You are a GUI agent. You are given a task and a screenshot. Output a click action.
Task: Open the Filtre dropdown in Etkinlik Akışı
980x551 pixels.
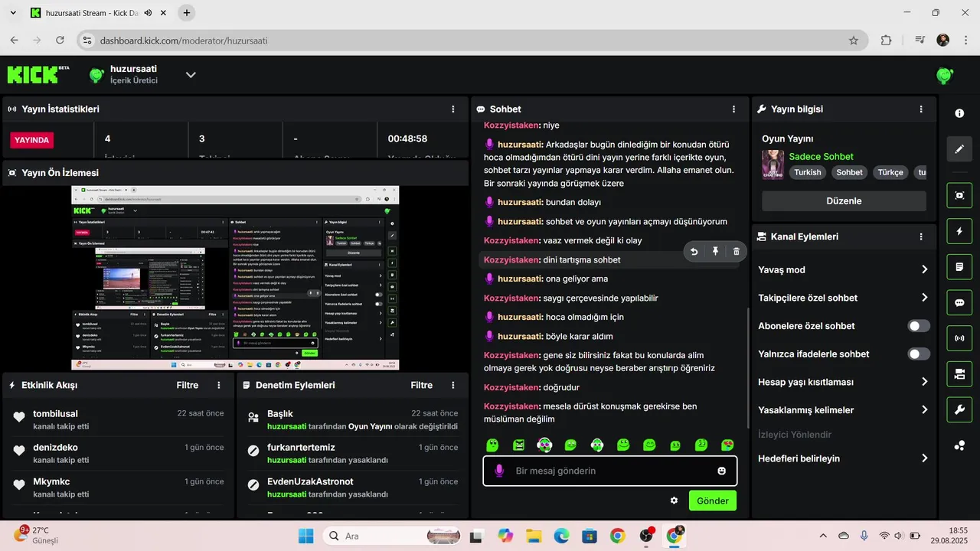click(187, 386)
